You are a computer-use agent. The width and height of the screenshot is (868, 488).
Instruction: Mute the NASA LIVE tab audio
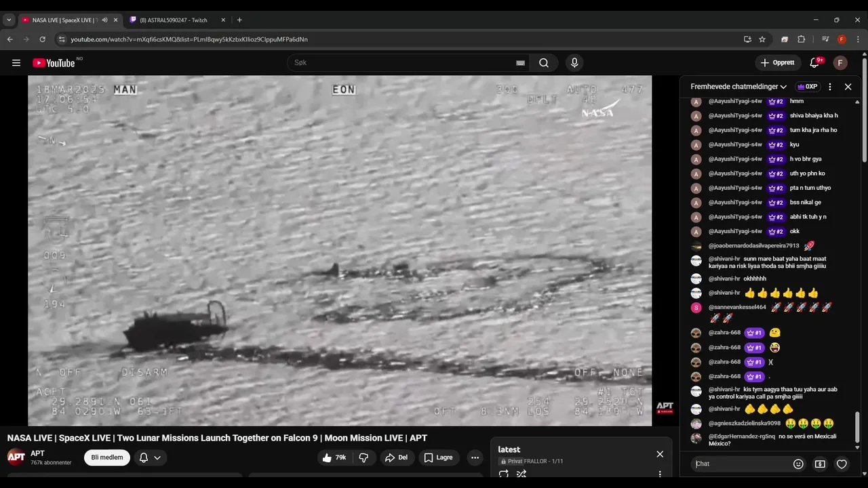(x=104, y=20)
